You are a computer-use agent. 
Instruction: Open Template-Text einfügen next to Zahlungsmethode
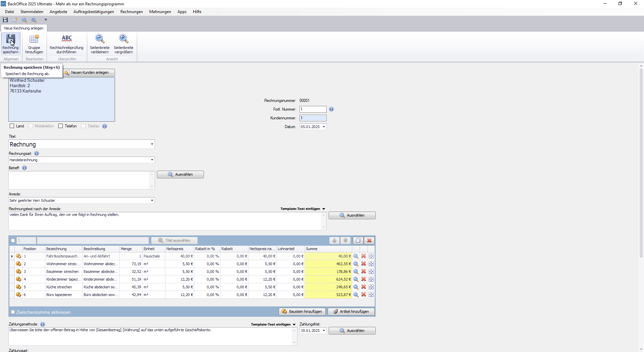(x=273, y=325)
